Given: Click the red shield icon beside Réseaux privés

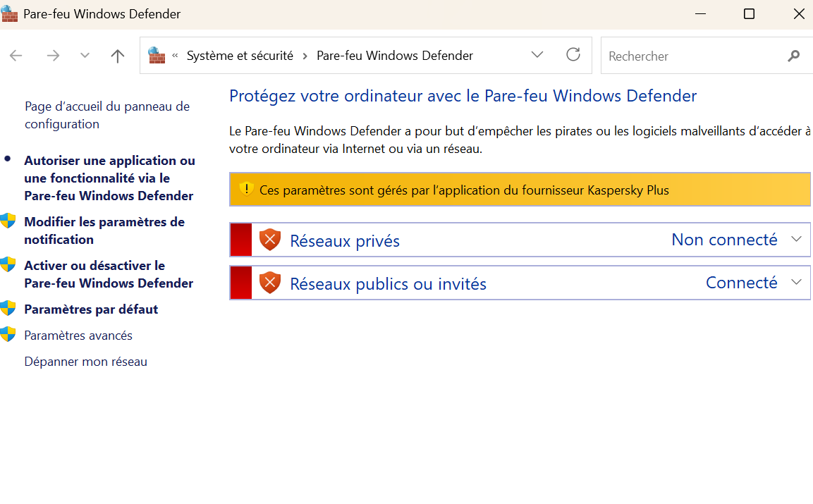Looking at the screenshot, I should point(270,240).
